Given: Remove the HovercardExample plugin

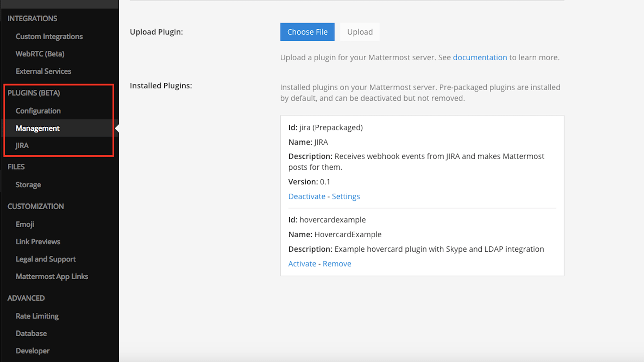Looking at the screenshot, I should coord(337,264).
